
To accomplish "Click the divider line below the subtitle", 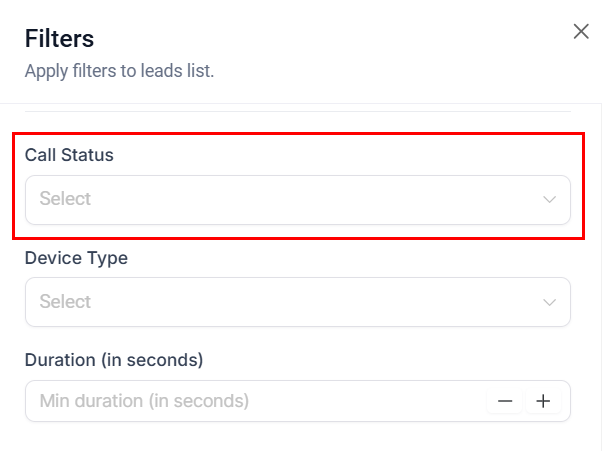I will pos(297,110).
